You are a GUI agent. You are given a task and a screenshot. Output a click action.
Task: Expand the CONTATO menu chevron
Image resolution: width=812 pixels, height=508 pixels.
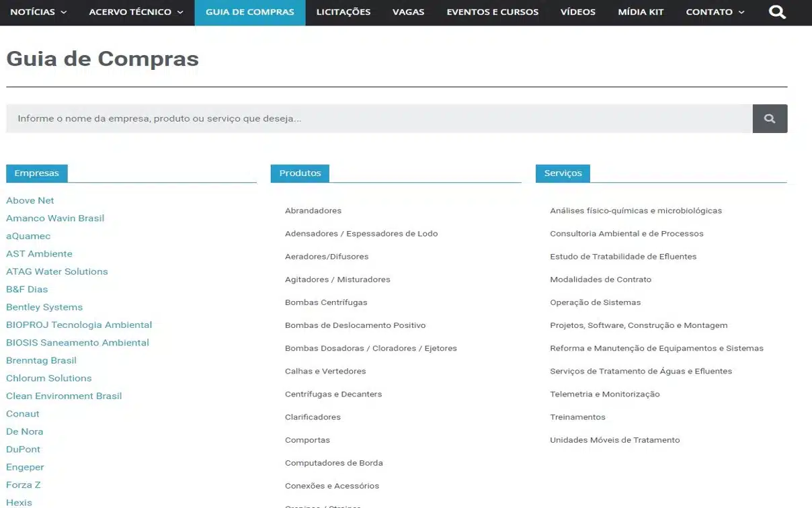pyautogui.click(x=741, y=12)
